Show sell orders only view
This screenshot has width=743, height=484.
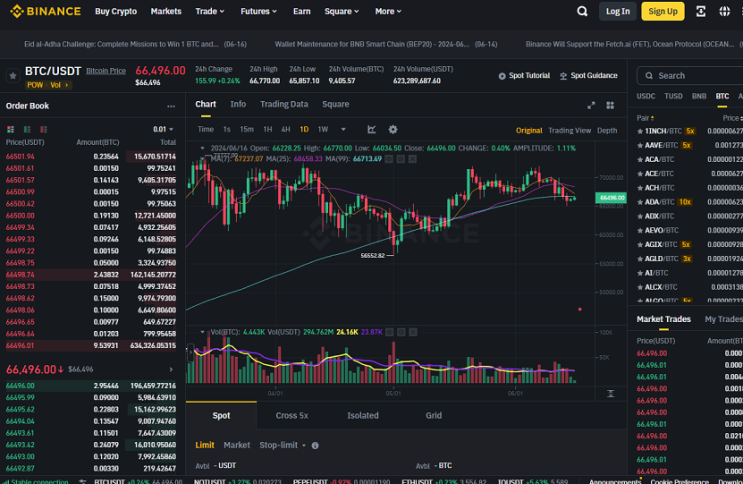click(x=44, y=129)
